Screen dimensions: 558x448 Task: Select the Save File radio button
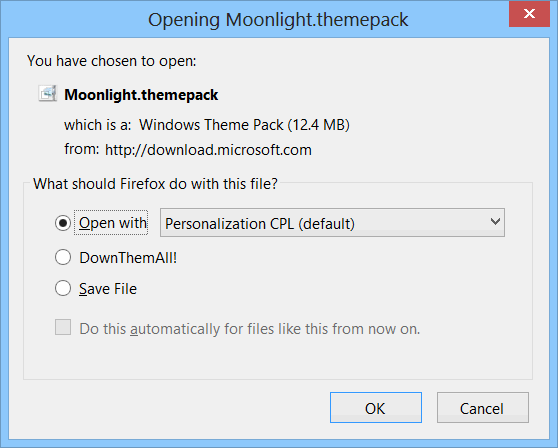click(x=63, y=288)
